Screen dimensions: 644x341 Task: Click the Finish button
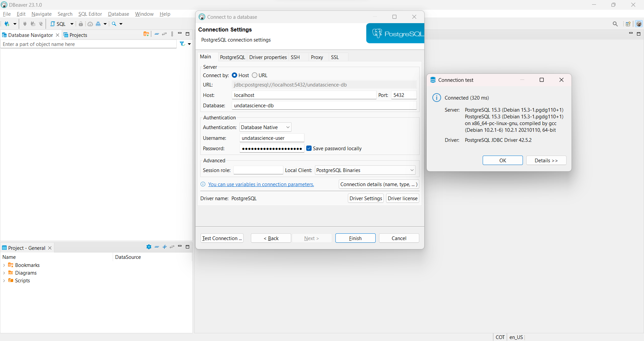pyautogui.click(x=355, y=238)
